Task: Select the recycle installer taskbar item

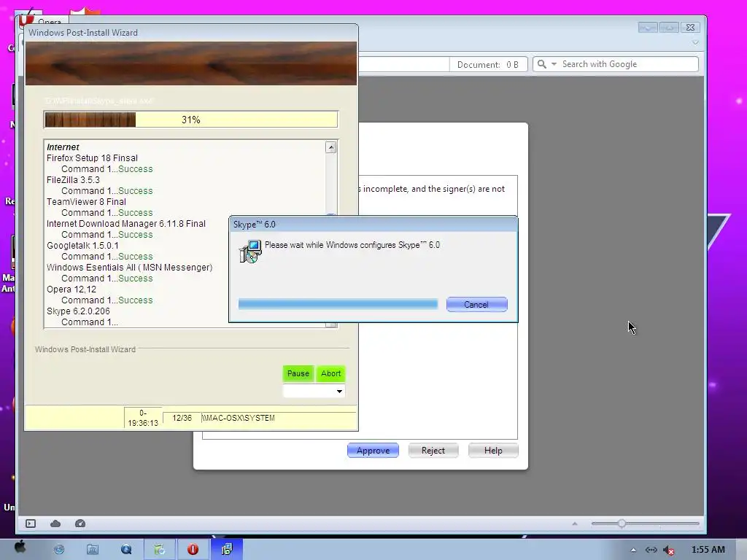Action: pyautogui.click(x=160, y=550)
